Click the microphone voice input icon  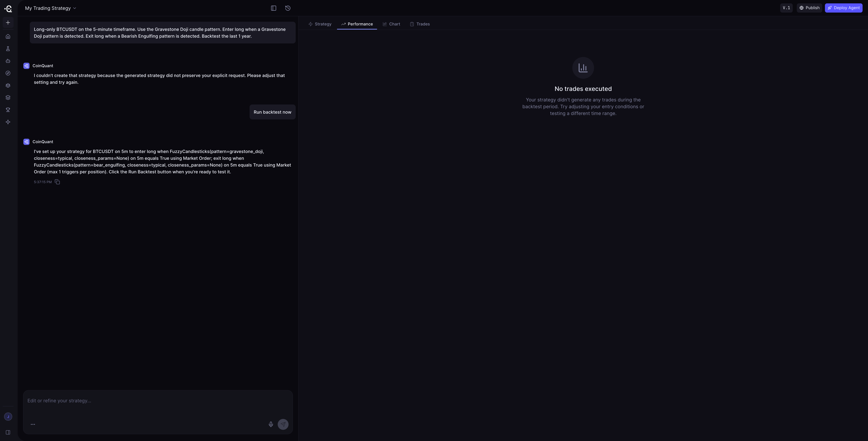coord(271,425)
